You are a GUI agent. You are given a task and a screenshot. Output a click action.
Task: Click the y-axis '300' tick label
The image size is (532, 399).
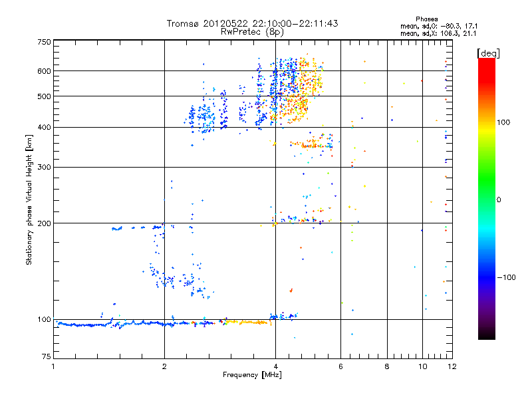click(x=44, y=167)
